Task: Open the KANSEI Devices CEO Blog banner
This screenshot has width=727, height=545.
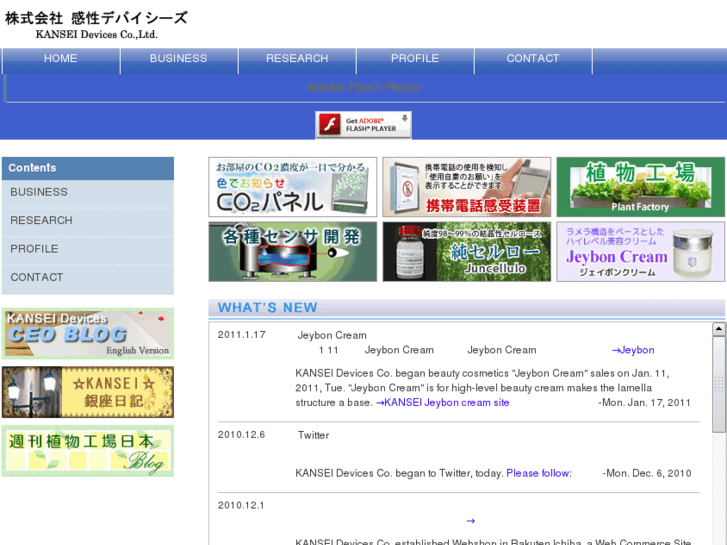Action: (88, 333)
